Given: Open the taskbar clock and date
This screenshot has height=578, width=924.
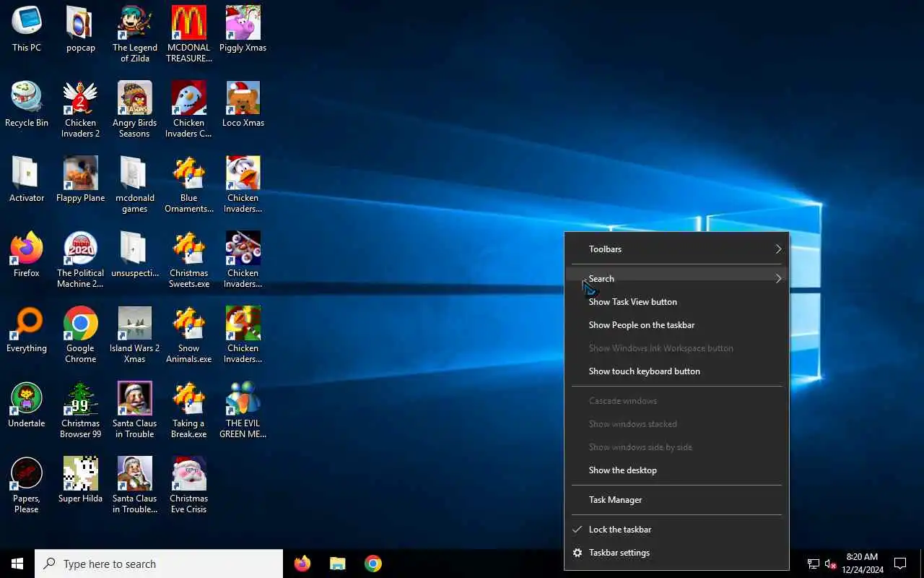Looking at the screenshot, I should pyautogui.click(x=863, y=564).
